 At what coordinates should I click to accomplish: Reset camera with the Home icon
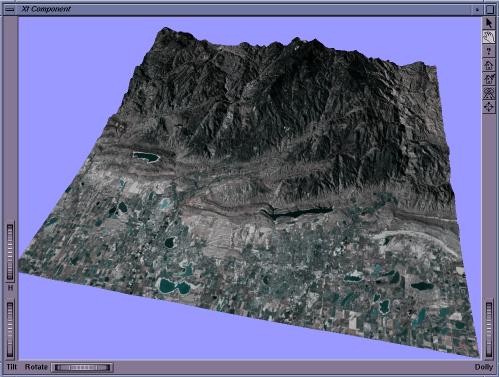point(489,65)
